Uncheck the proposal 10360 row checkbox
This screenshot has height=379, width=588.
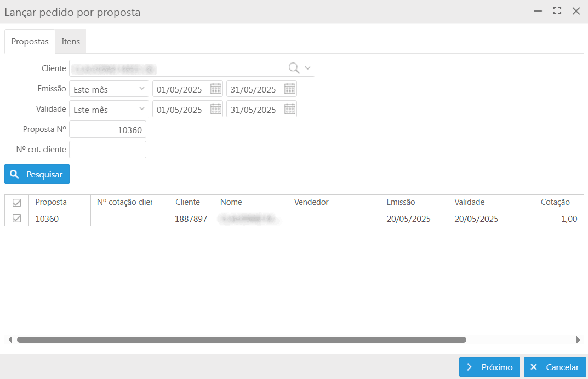[16, 219]
